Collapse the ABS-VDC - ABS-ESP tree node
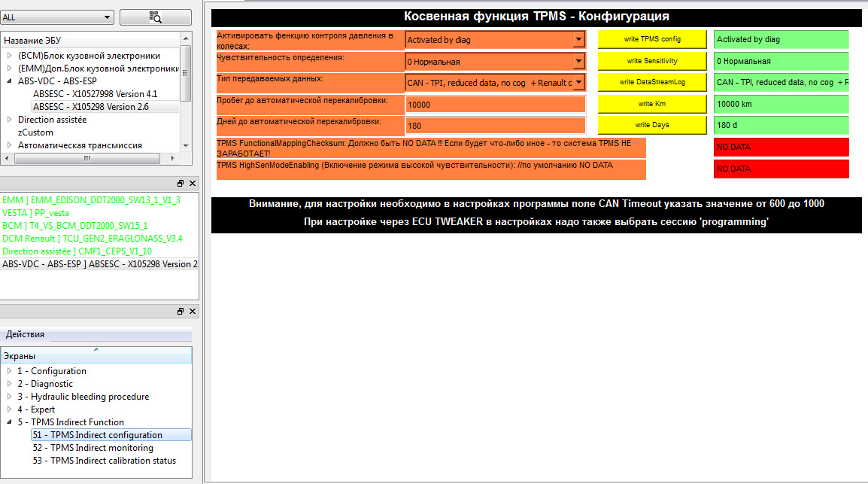Image resolution: width=868 pixels, height=484 pixels. 10,81
